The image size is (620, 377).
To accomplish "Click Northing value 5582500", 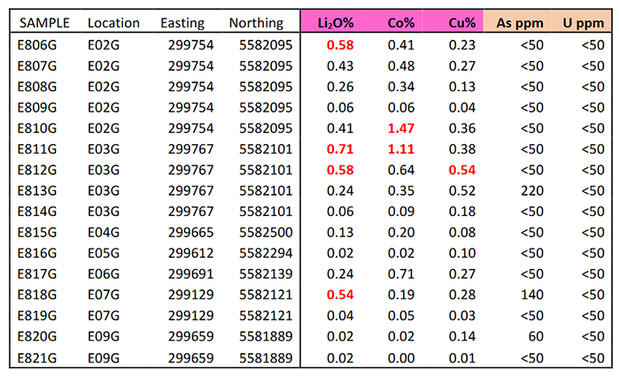I will click(x=266, y=232).
